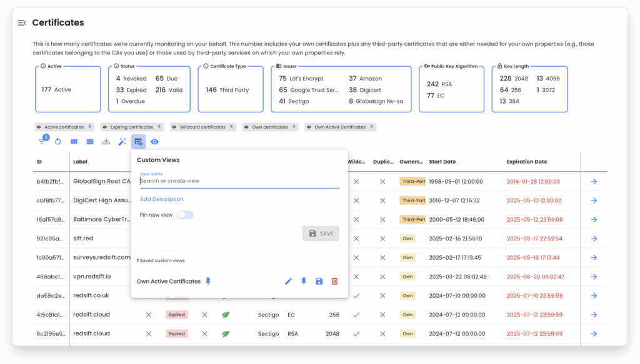Click the download export icon
The height and width of the screenshot is (364, 640).
(x=106, y=142)
